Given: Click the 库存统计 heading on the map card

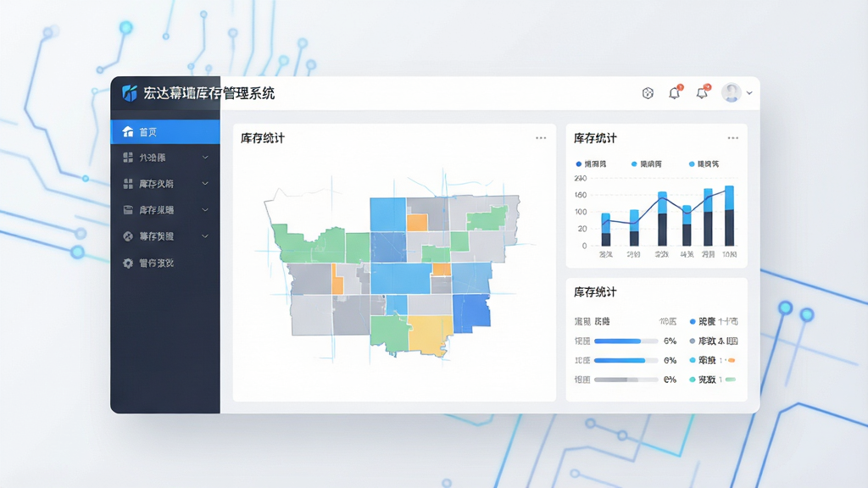Looking at the screenshot, I should [263, 138].
